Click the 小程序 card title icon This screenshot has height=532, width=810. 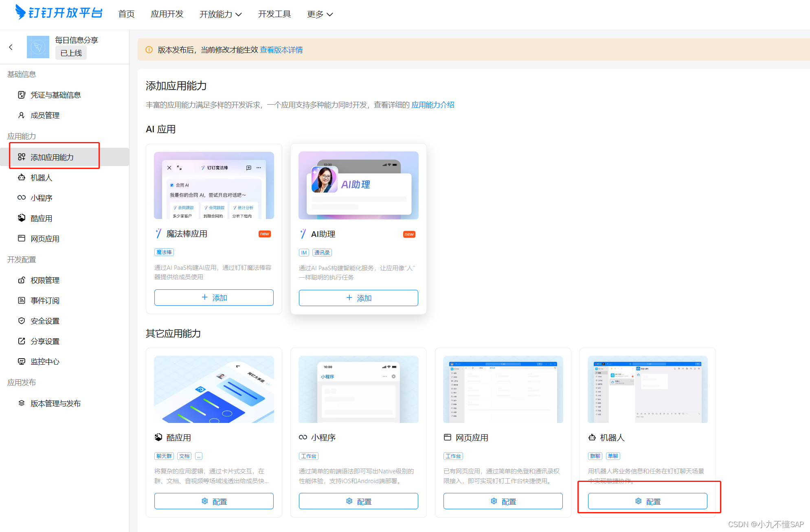pos(303,438)
